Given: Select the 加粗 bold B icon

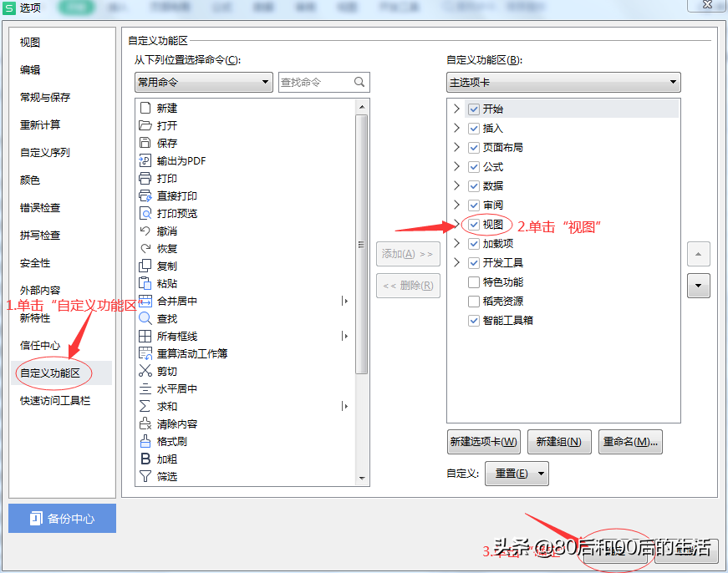Looking at the screenshot, I should pyautogui.click(x=145, y=459).
